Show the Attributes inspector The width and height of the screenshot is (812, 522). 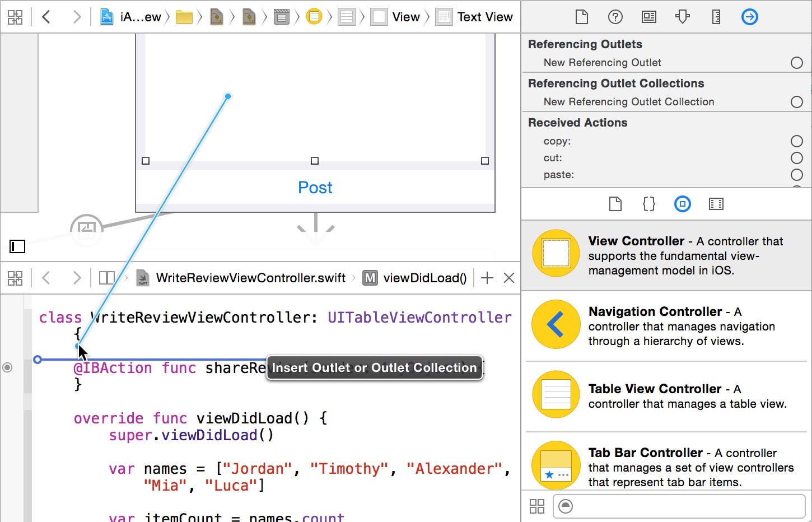(x=682, y=17)
